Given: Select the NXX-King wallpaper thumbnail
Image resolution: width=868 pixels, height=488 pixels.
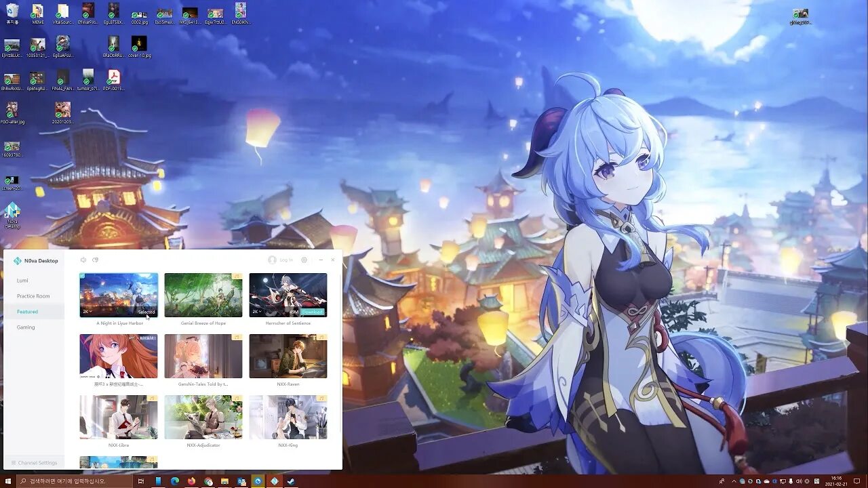Looking at the screenshot, I should pyautogui.click(x=288, y=417).
